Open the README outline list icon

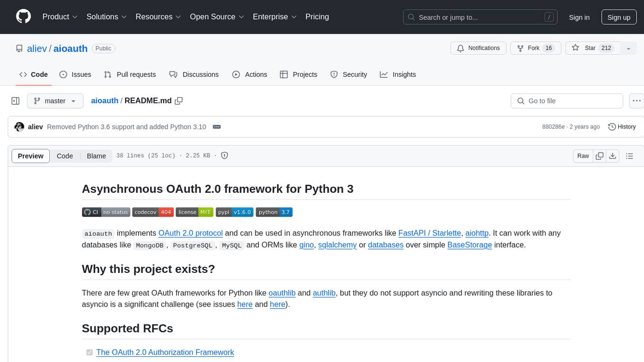[629, 156]
